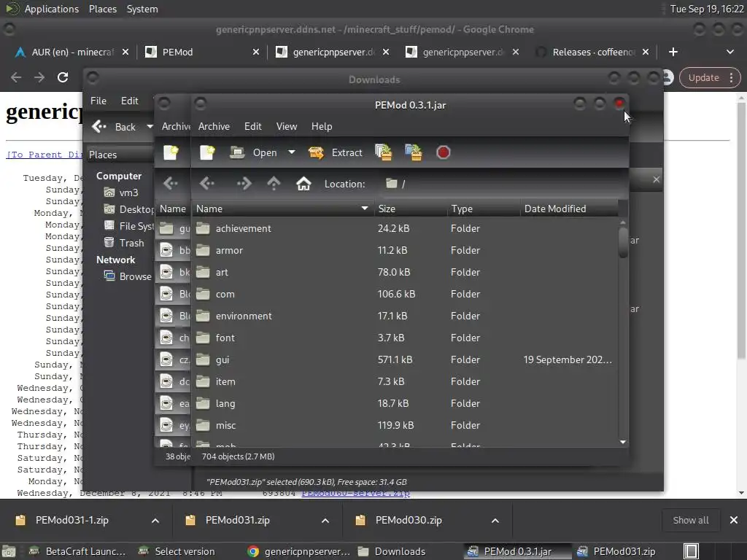Expand PEMod031-1.zip download options
Image resolution: width=747 pixels, height=560 pixels.
[155, 521]
